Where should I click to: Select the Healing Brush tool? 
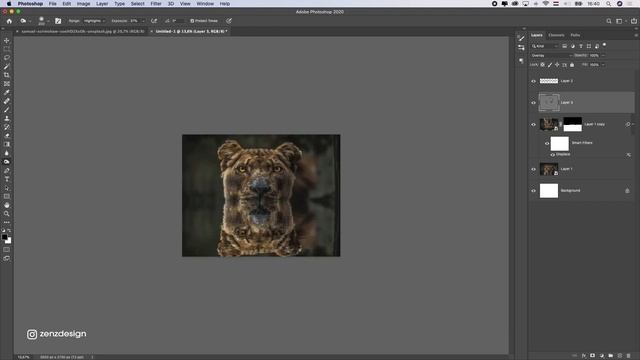(x=7, y=101)
